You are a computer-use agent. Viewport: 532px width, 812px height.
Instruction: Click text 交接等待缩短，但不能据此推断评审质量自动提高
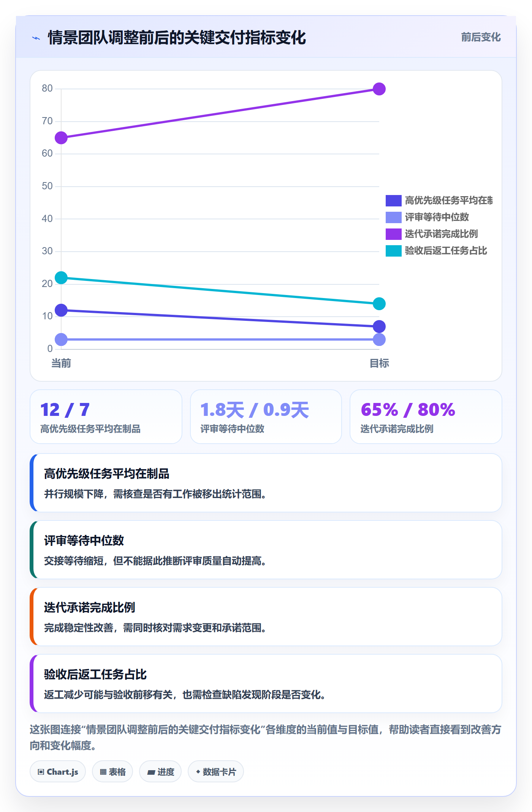coord(155,561)
